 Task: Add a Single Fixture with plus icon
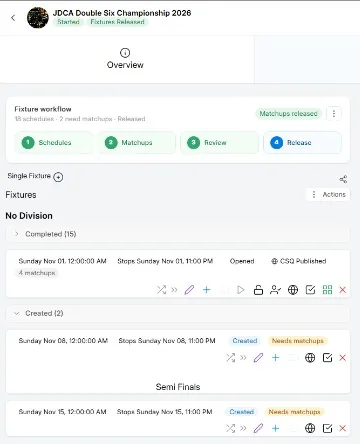pos(58,177)
